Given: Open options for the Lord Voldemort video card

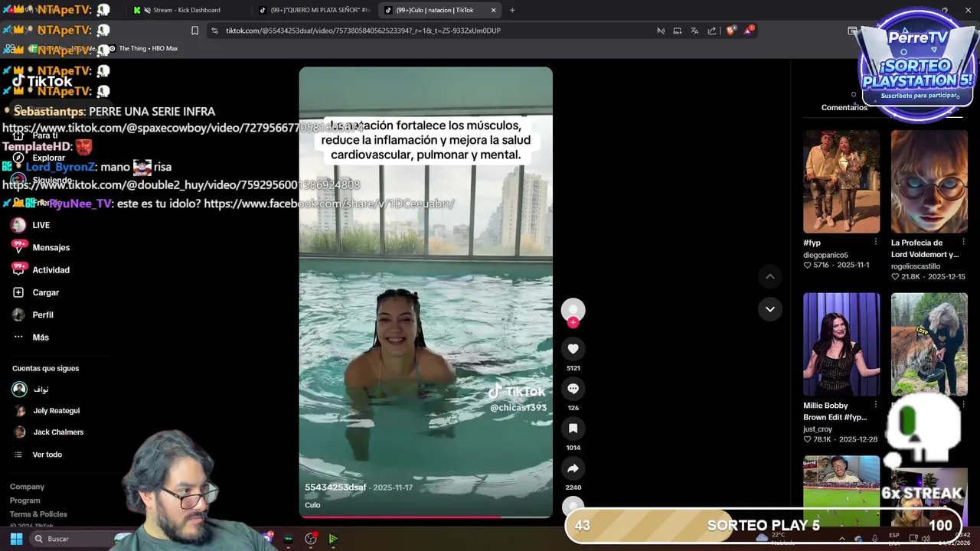Looking at the screenshot, I should coord(963,242).
